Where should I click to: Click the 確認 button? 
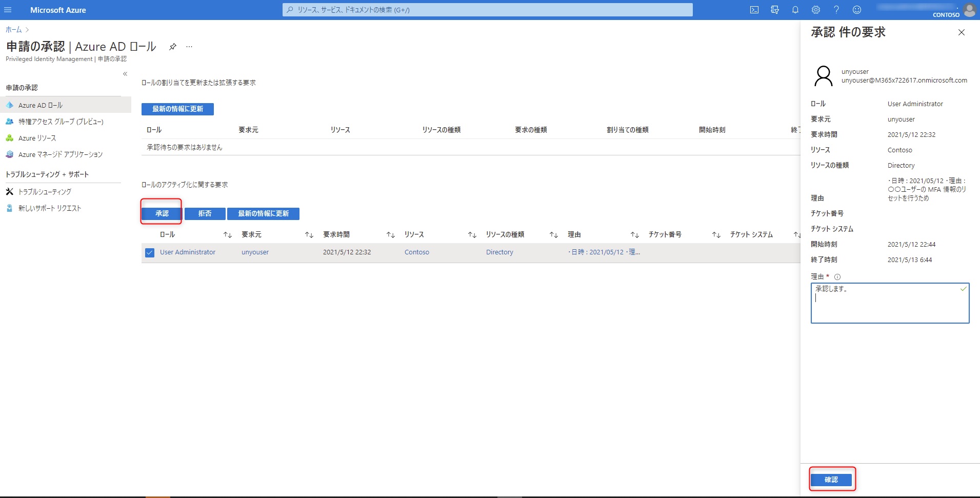click(x=831, y=480)
